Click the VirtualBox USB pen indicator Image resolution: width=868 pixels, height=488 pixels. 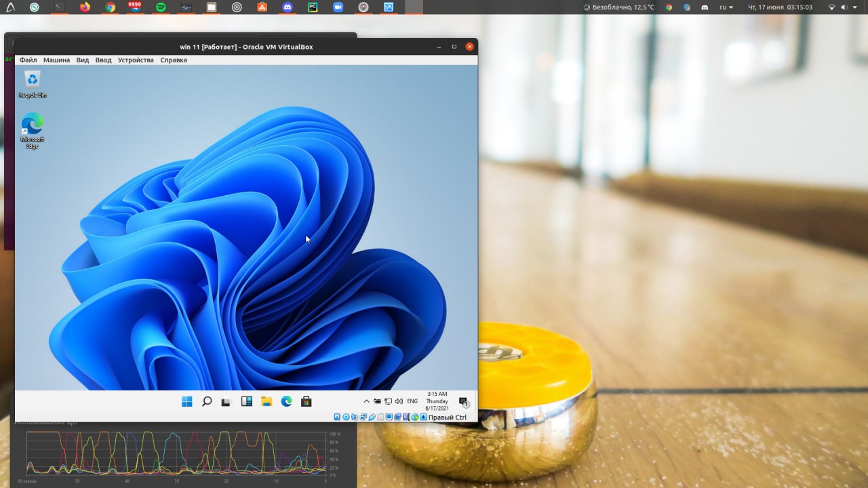(372, 418)
